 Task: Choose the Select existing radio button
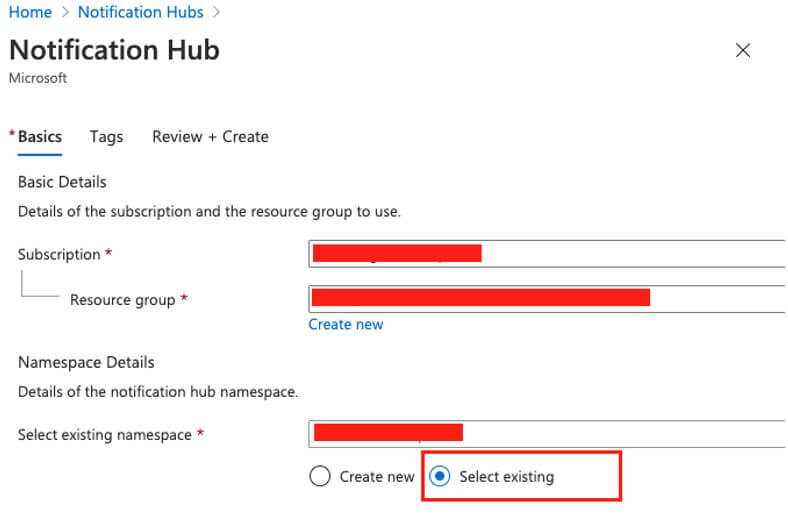pyautogui.click(x=439, y=476)
